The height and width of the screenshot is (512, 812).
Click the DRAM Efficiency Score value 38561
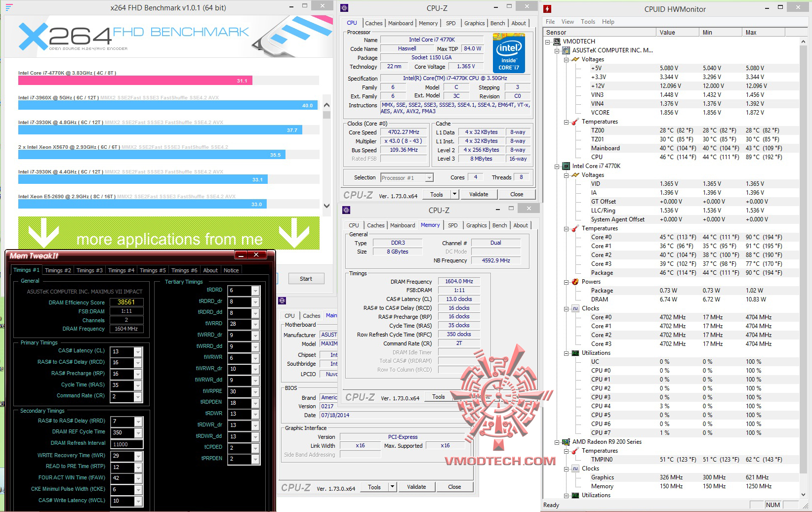[x=126, y=302]
